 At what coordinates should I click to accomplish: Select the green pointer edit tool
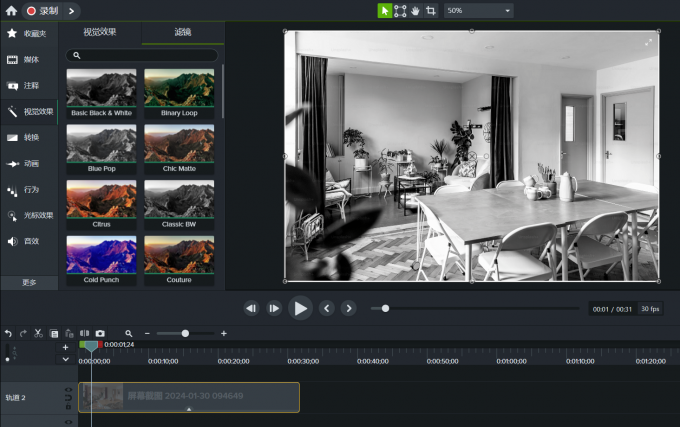tap(385, 11)
